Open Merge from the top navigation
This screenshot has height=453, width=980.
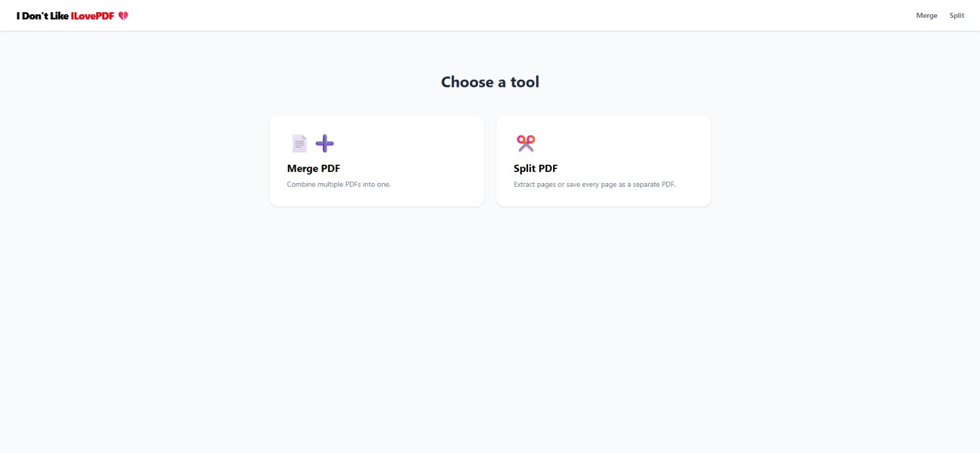(926, 16)
